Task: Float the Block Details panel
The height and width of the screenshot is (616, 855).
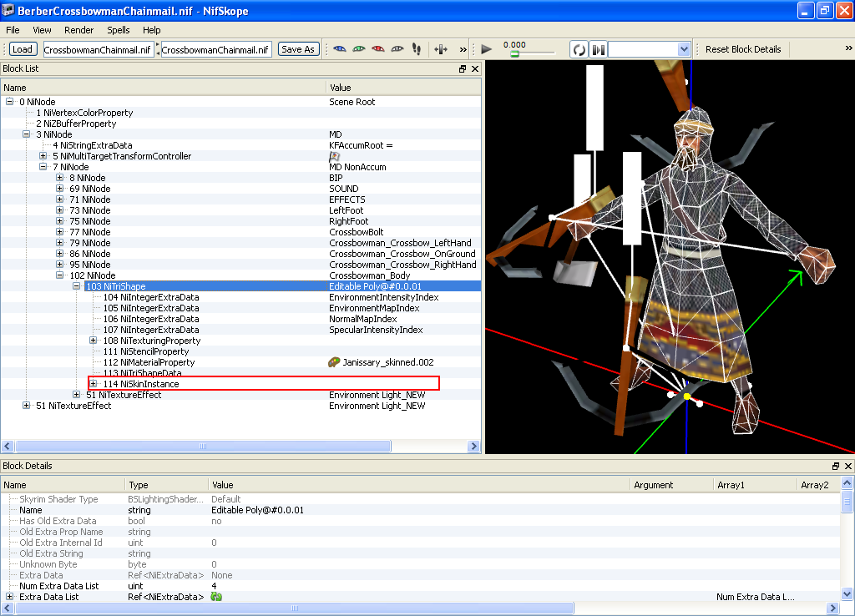Action: click(x=835, y=466)
